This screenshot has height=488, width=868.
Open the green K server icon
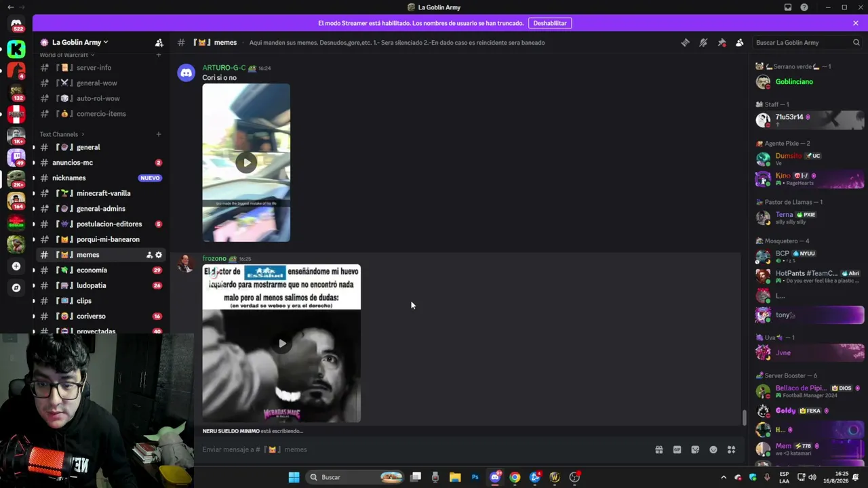[x=16, y=49]
